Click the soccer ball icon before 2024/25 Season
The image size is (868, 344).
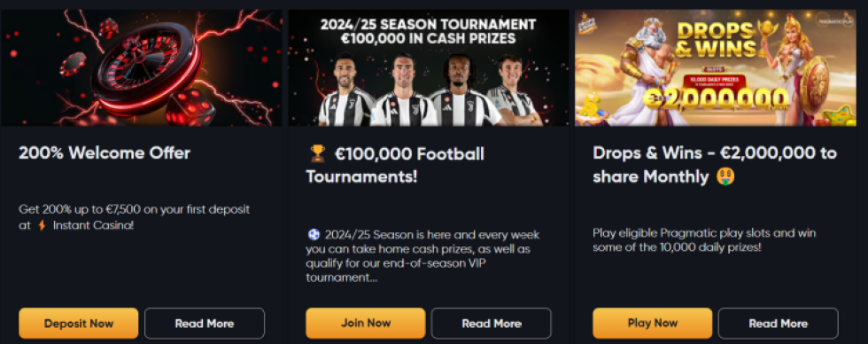[x=312, y=234]
